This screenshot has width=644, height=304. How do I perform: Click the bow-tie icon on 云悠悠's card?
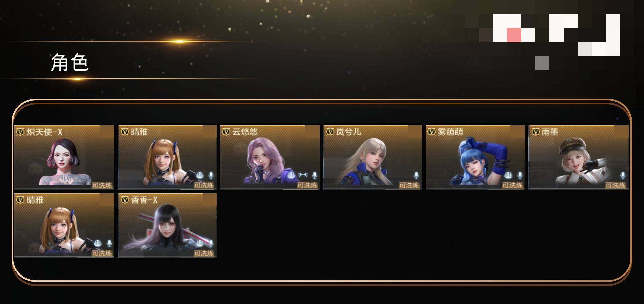[x=303, y=175]
